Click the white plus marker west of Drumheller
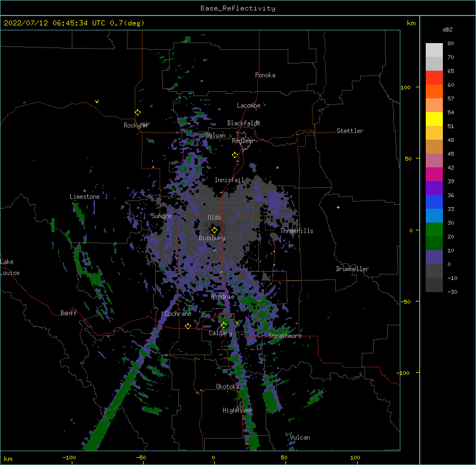 pyautogui.click(x=338, y=207)
